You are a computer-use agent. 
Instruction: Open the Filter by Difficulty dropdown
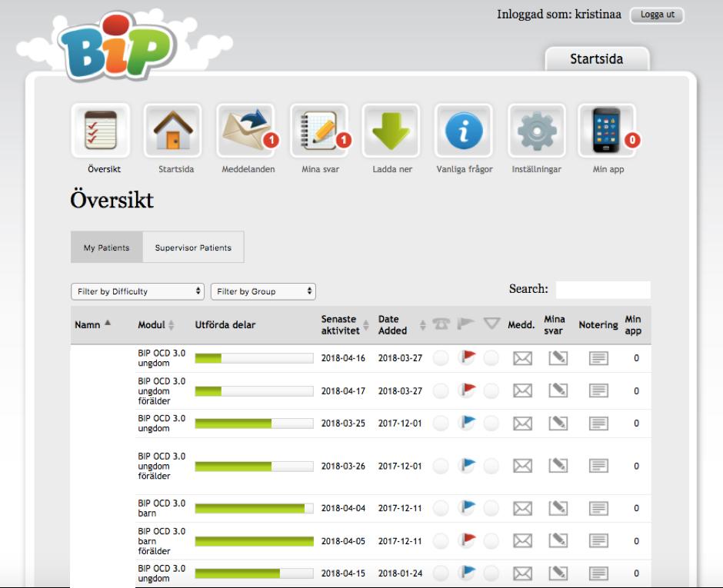138,291
